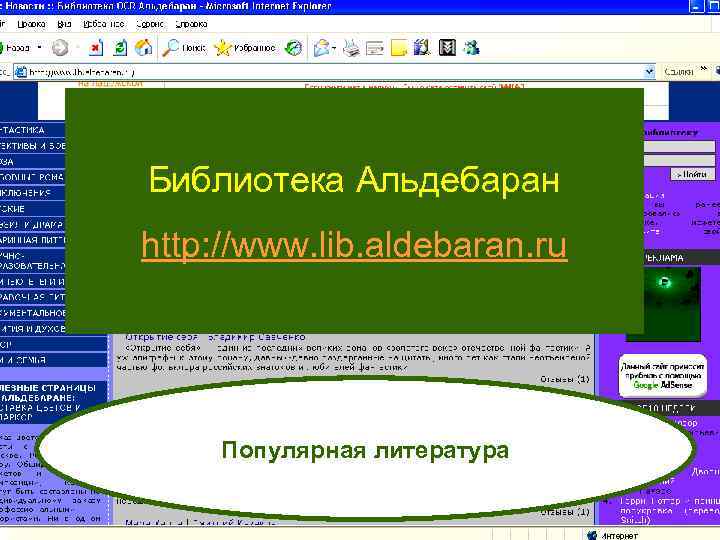Refresh the page with green arrows icon
This screenshot has height=540, width=720.
tap(120, 48)
